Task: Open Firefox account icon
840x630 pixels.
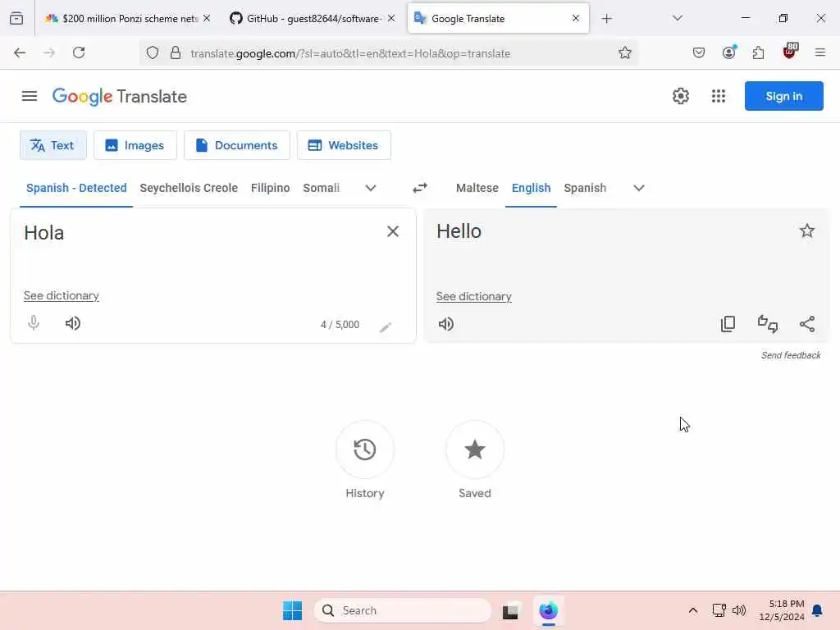Action: (x=728, y=52)
